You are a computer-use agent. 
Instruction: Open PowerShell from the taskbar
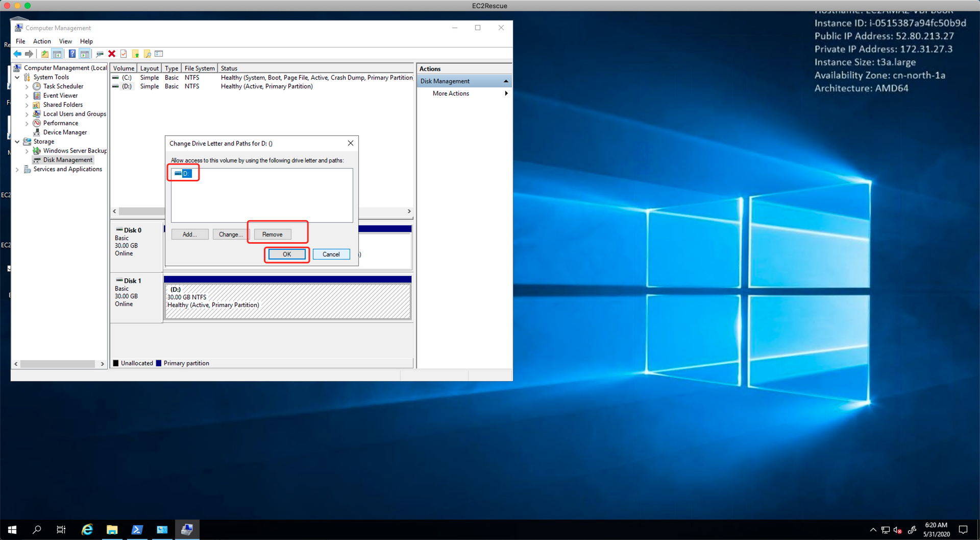137,530
